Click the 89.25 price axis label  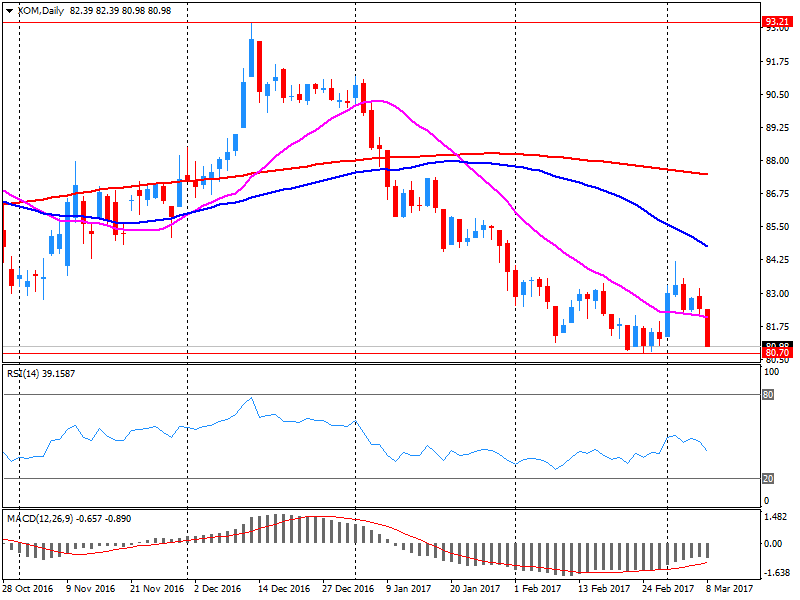778,128
